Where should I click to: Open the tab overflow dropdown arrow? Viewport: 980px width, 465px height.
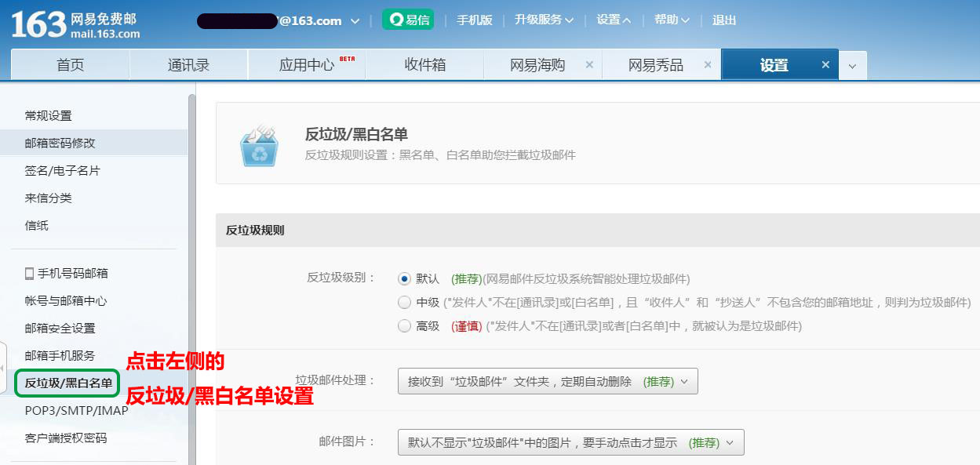853,66
